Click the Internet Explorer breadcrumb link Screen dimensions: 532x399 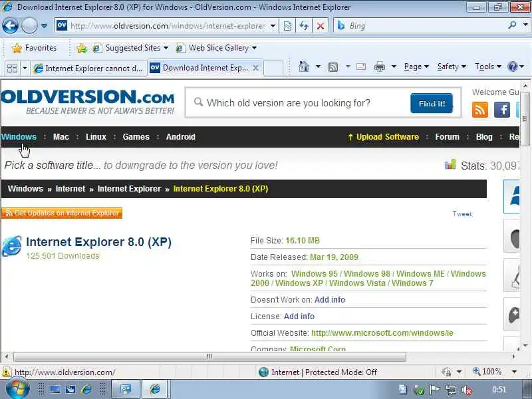(x=129, y=189)
